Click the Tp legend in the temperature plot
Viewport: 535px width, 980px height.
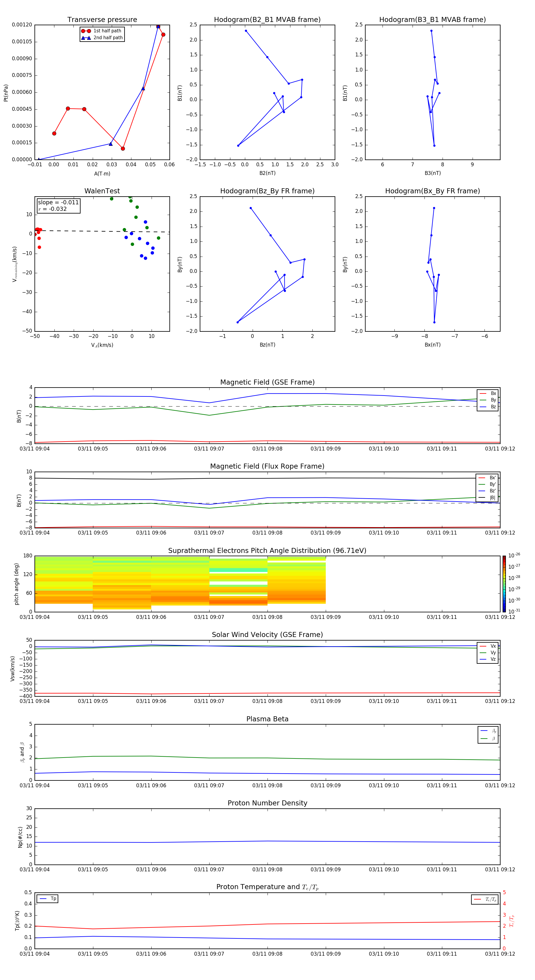[x=48, y=899]
